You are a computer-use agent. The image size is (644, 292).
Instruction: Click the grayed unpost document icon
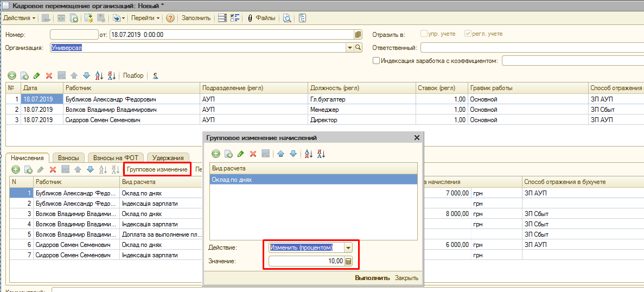click(x=100, y=18)
